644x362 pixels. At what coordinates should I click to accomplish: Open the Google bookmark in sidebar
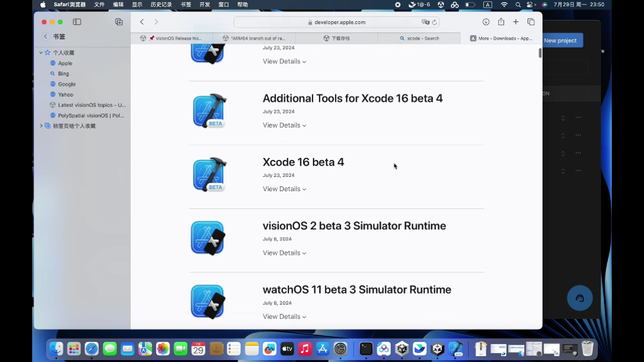pos(66,84)
